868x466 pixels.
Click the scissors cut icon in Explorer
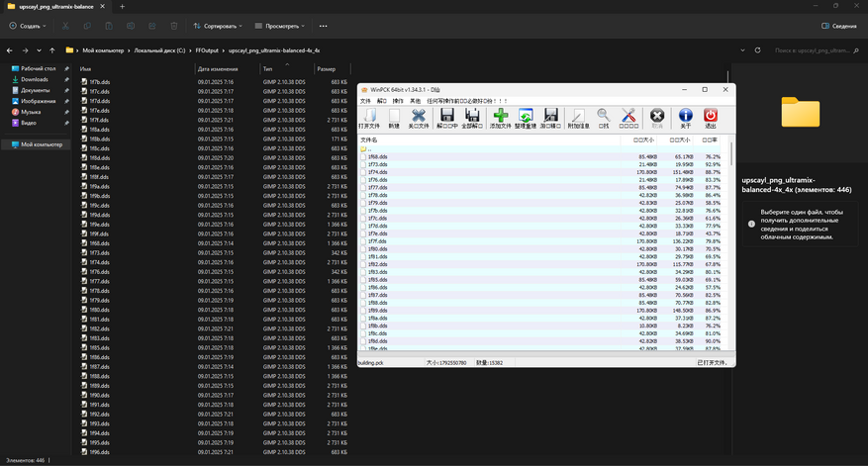tap(65, 26)
